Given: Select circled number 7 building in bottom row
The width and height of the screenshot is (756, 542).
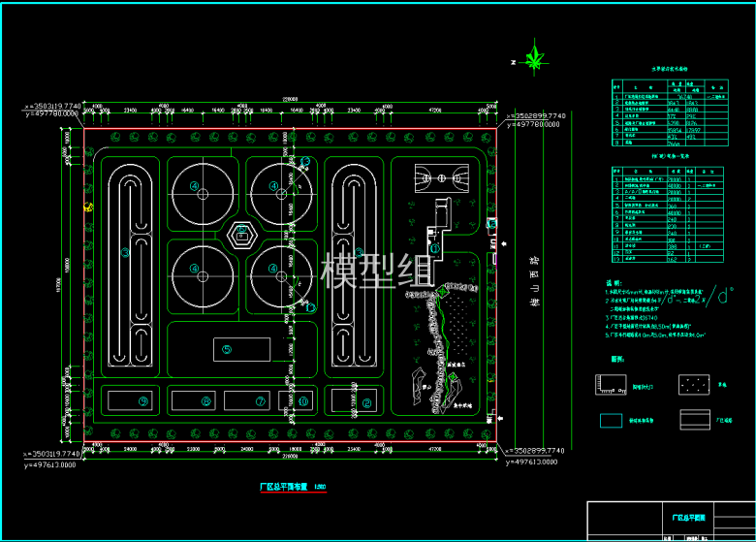Looking at the screenshot, I should pyautogui.click(x=259, y=400).
